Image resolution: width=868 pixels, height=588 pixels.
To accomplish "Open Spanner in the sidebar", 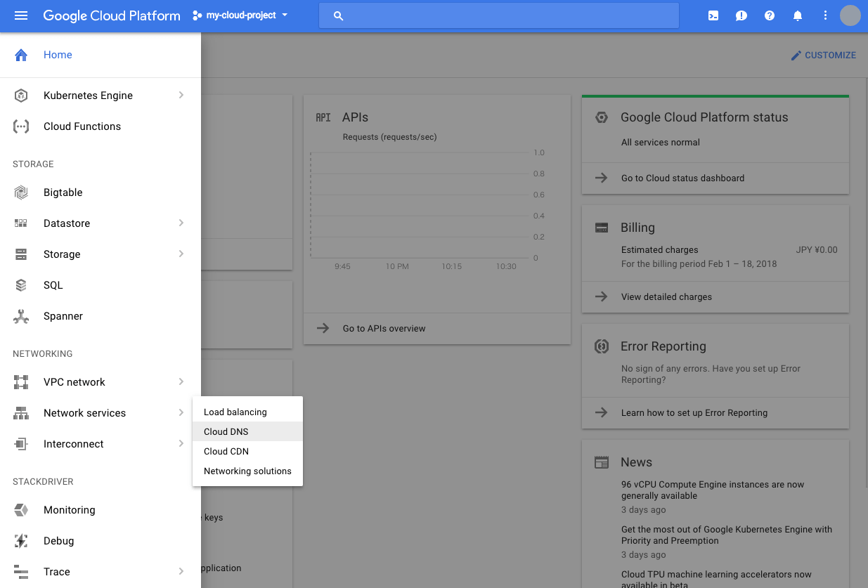I will point(101,316).
